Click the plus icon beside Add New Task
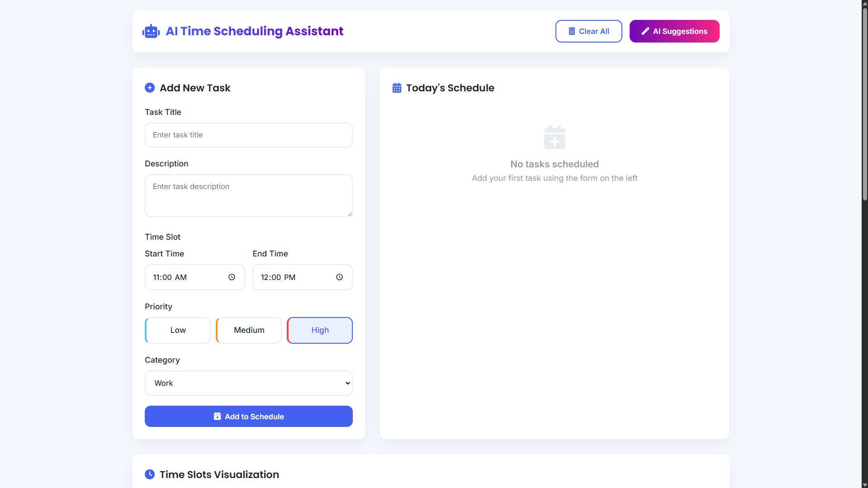This screenshot has width=868, height=488. (x=150, y=88)
